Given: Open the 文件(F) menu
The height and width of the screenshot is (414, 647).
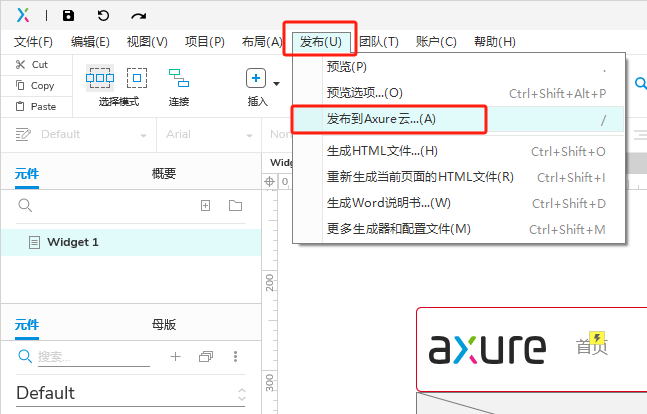Looking at the screenshot, I should pyautogui.click(x=33, y=42).
